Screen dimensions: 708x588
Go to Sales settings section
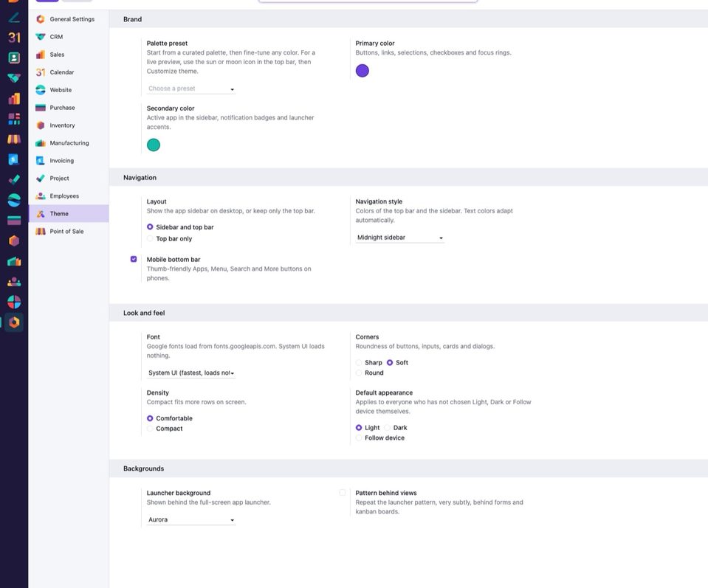pos(69,54)
